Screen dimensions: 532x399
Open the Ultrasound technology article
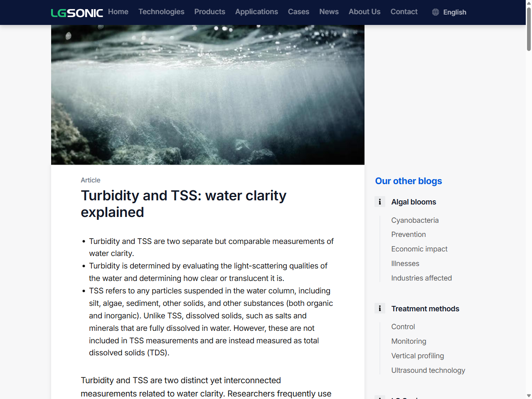(x=428, y=370)
